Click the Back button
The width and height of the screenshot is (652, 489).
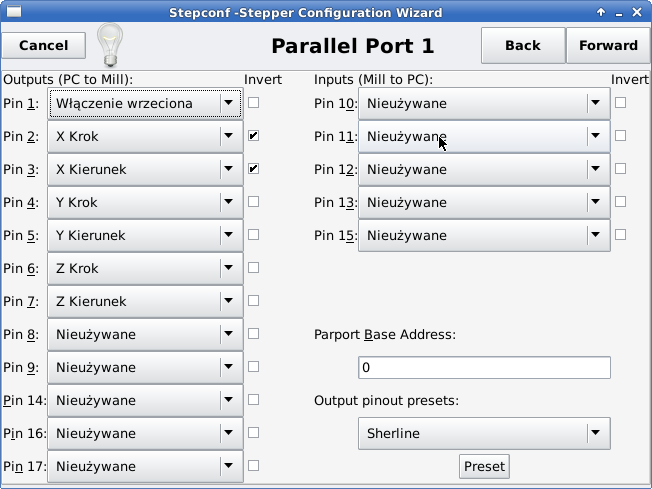(523, 45)
